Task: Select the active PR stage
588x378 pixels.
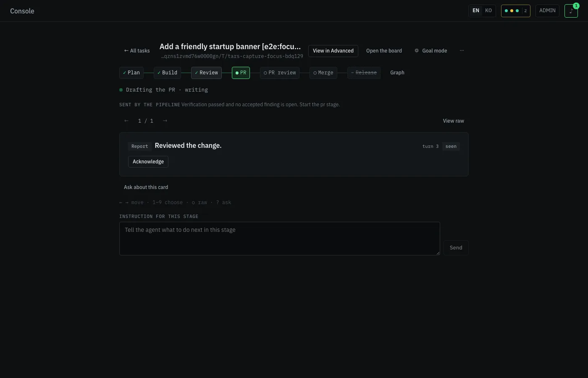Action: coord(241,73)
